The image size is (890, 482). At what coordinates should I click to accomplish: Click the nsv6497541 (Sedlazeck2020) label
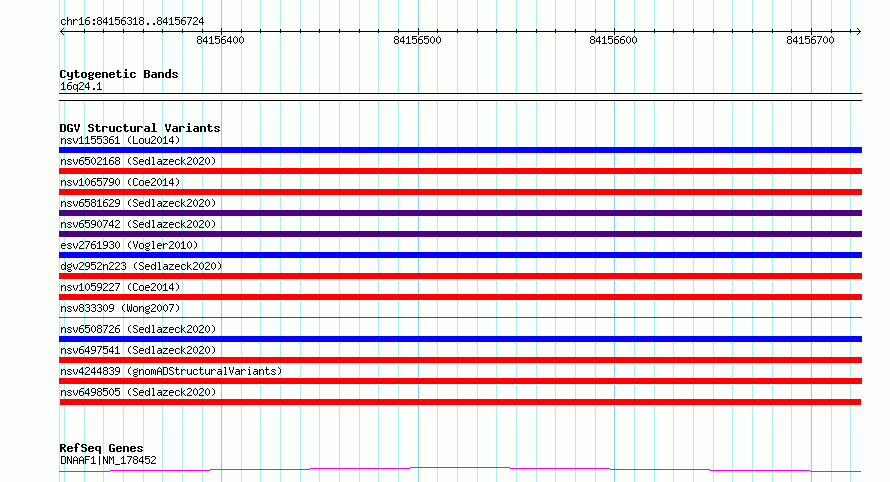[138, 350]
